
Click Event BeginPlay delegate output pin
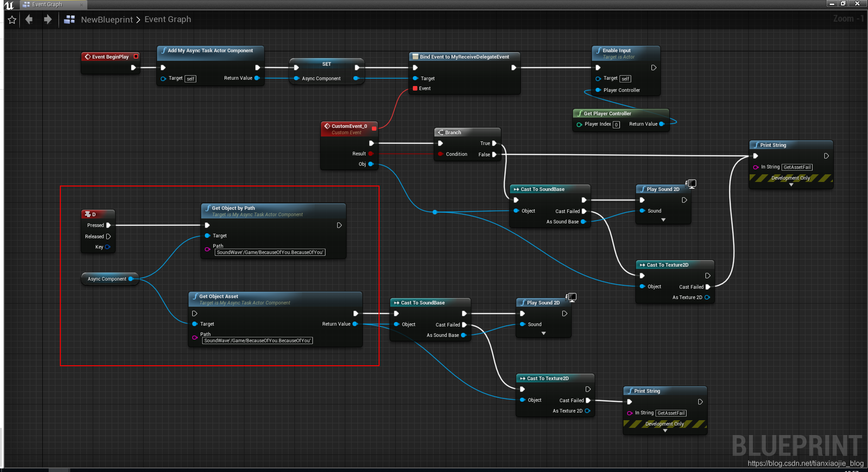point(136,56)
